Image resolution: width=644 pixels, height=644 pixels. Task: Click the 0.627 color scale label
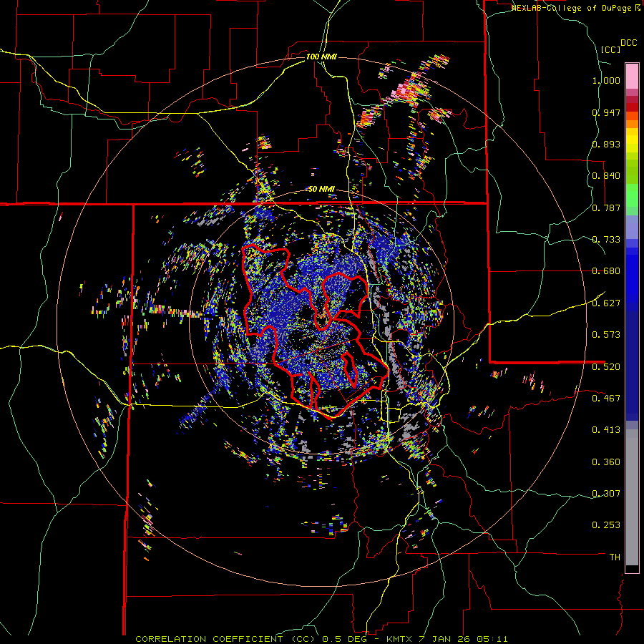606,303
